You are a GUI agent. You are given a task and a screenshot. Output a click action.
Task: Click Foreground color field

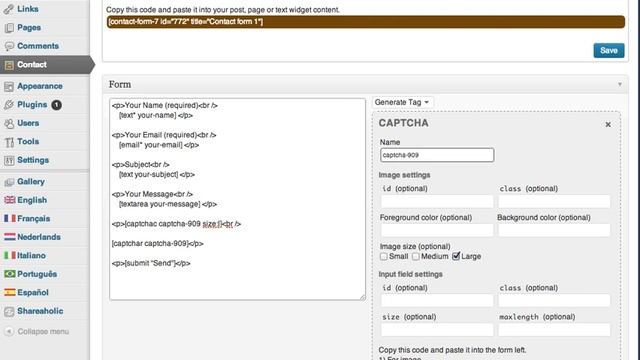click(x=437, y=230)
